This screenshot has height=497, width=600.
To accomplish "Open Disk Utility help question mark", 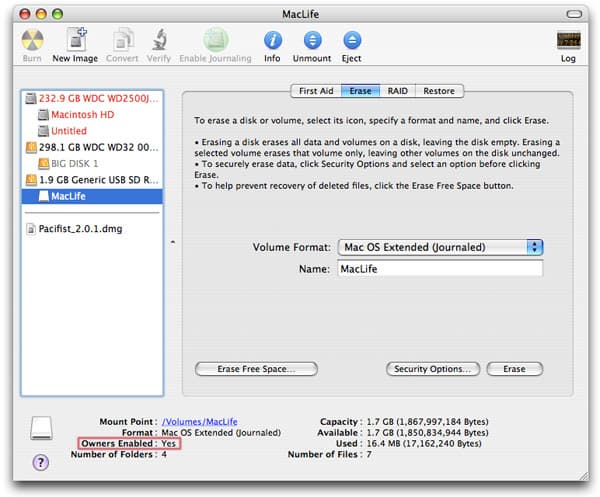I will (x=41, y=462).
